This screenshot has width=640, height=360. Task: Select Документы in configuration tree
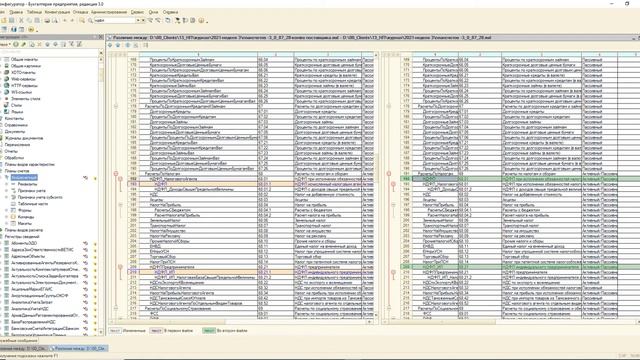pos(15,131)
